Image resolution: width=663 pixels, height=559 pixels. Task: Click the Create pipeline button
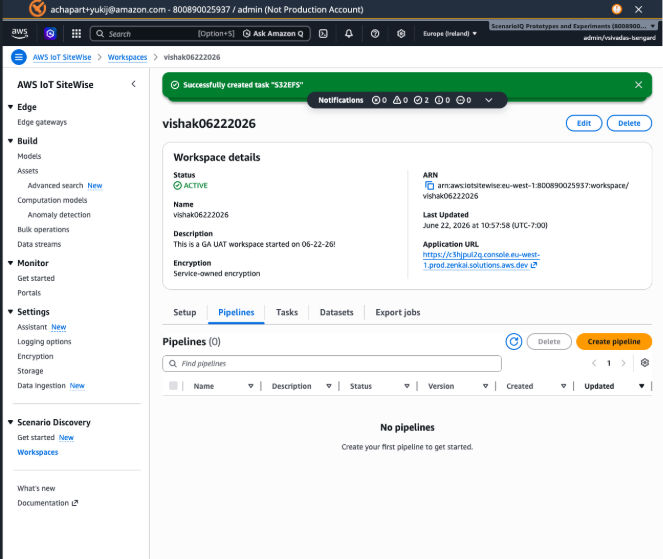pyautogui.click(x=614, y=341)
